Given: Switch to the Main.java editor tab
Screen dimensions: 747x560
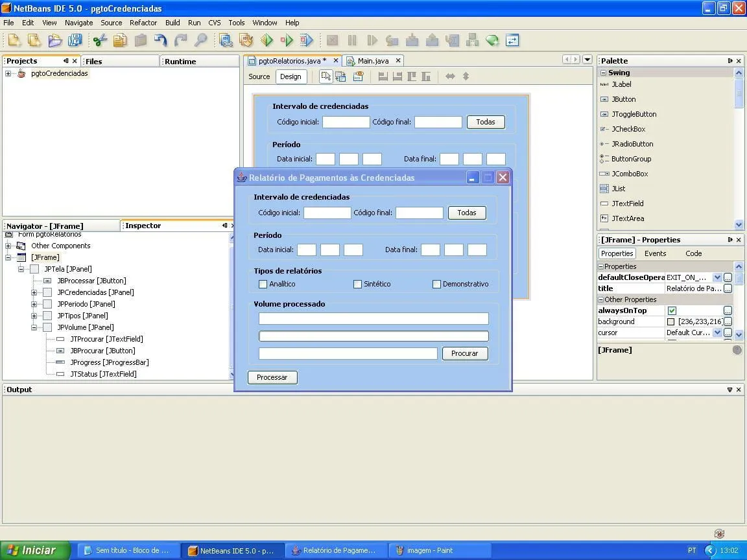Looking at the screenshot, I should [373, 61].
